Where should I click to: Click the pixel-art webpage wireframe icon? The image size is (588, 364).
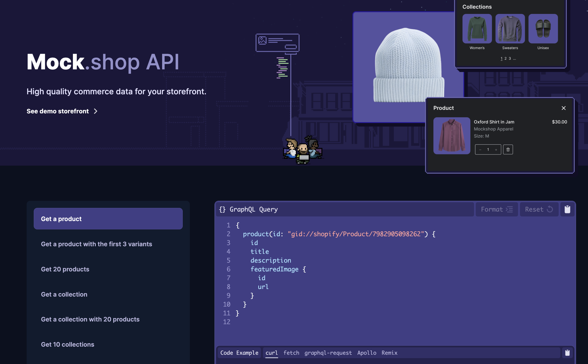pyautogui.click(x=278, y=43)
